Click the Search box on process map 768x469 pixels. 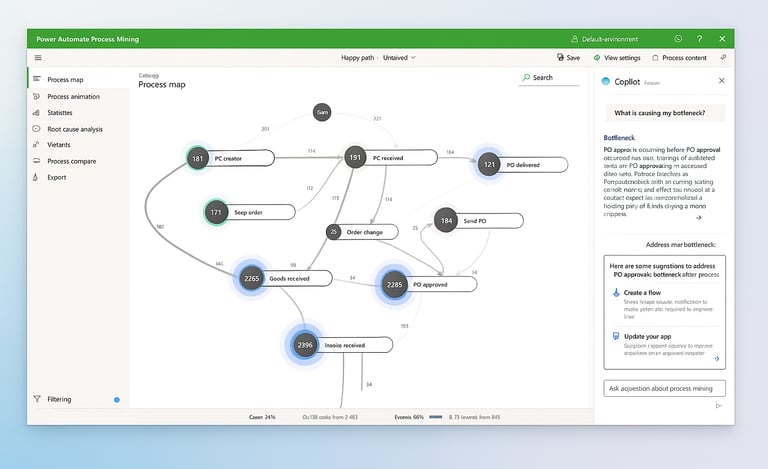(549, 78)
